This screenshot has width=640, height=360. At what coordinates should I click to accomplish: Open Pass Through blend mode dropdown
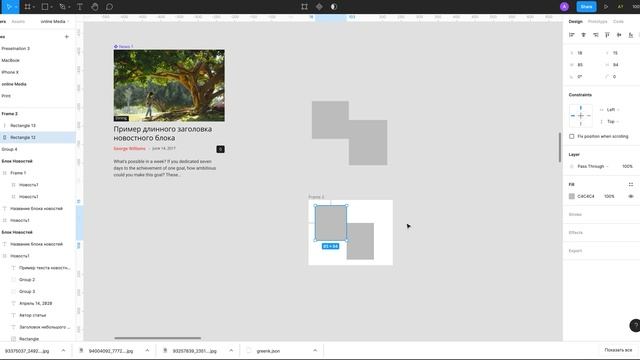tap(593, 167)
